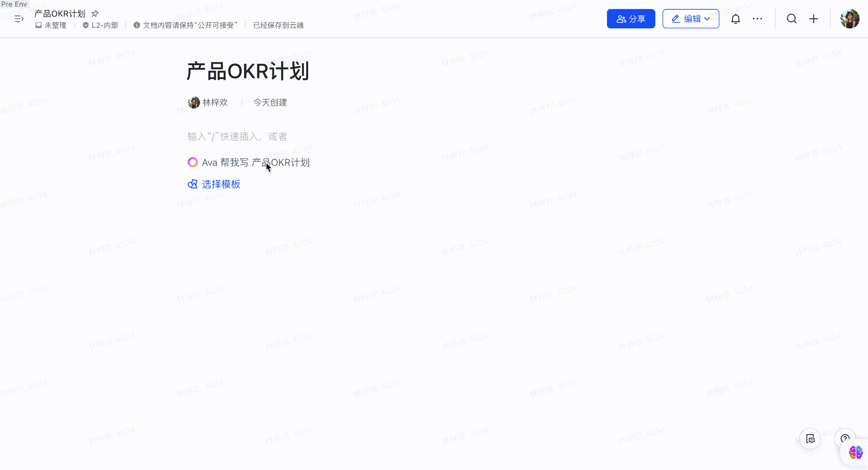Open the help question mark button
Viewport: 868px width, 470px height.
click(x=844, y=438)
